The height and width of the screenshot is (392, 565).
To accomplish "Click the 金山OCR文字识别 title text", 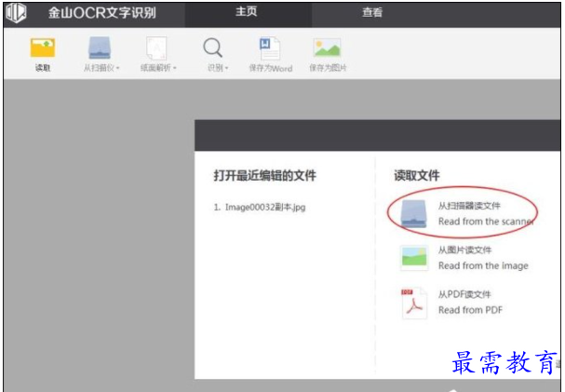I will [102, 13].
